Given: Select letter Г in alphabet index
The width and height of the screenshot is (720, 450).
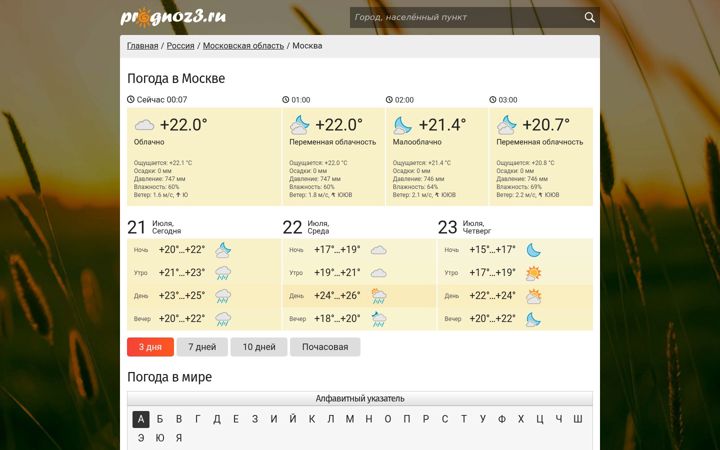Looking at the screenshot, I should point(198,419).
